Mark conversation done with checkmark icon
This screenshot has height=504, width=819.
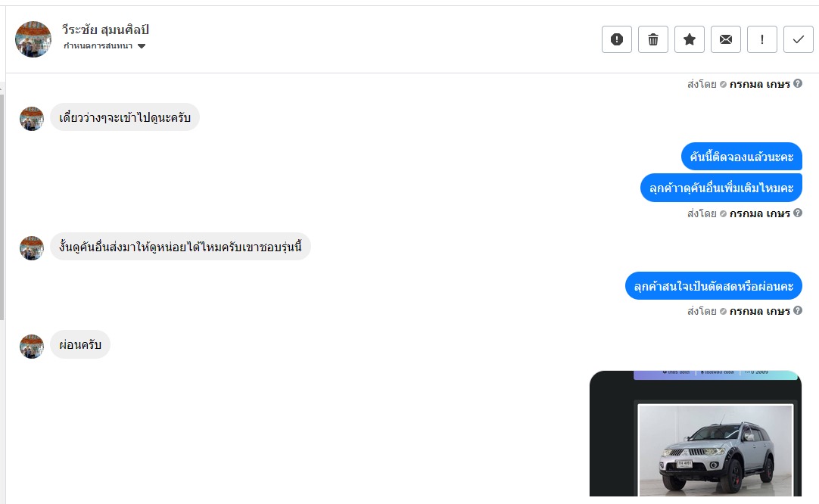[798, 39]
